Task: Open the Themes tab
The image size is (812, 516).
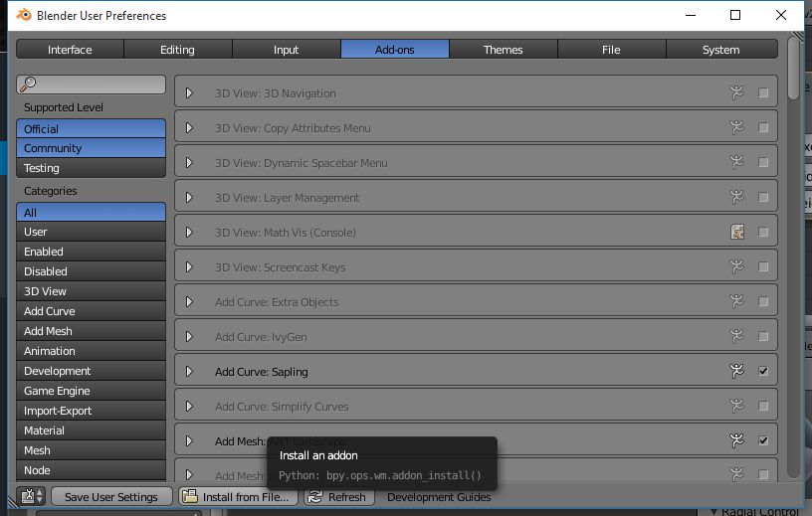Action: click(x=503, y=49)
